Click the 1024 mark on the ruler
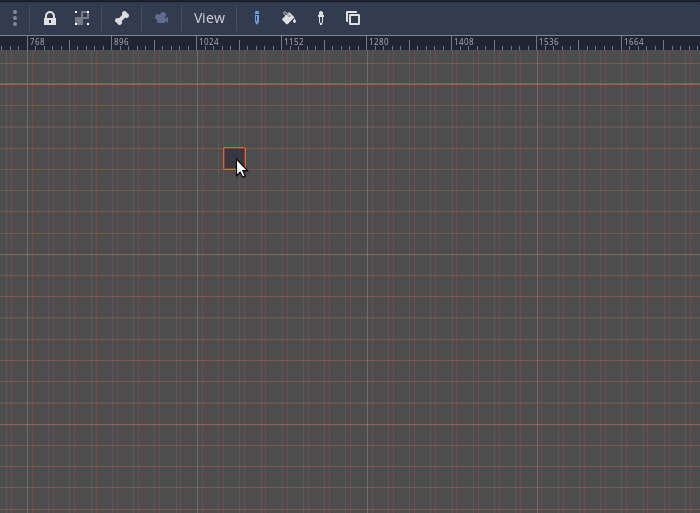Screen dimensions: 700x513 pyautogui.click(x=208, y=42)
